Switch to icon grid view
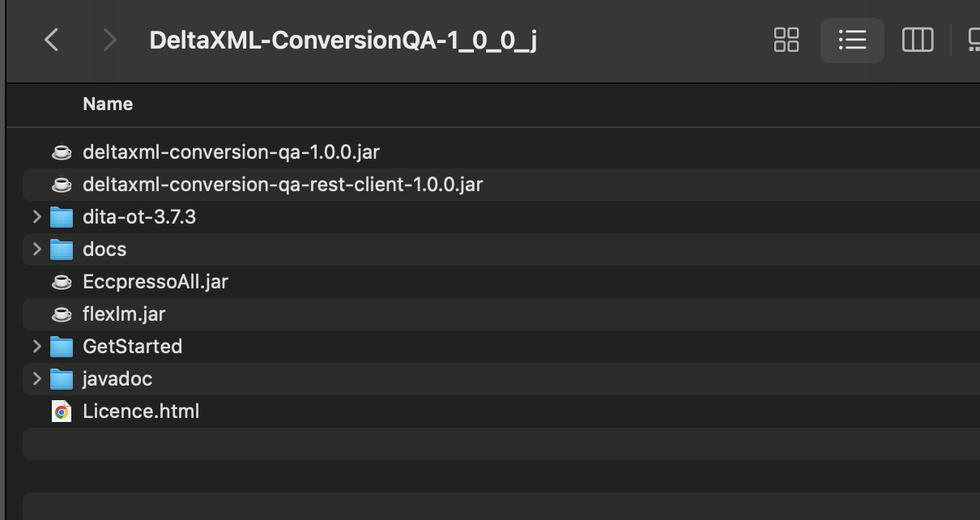Image resolution: width=980 pixels, height=520 pixels. (x=786, y=40)
